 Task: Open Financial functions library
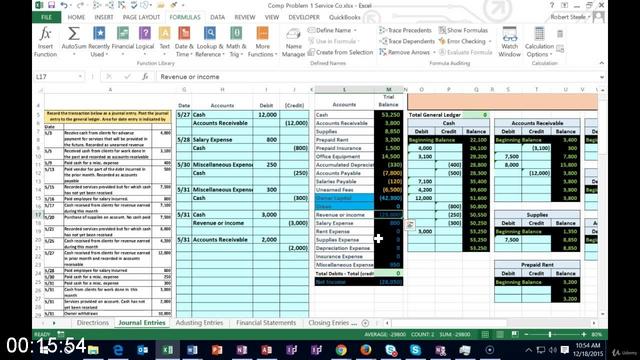[122, 34]
